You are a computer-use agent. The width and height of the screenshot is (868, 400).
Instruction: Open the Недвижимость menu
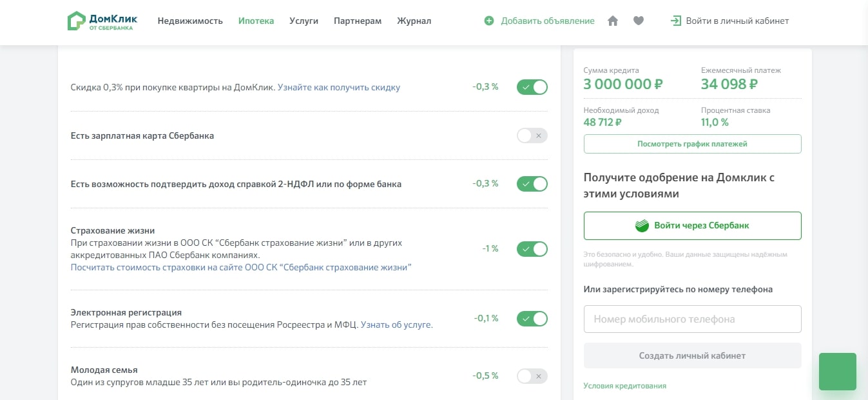coord(190,21)
